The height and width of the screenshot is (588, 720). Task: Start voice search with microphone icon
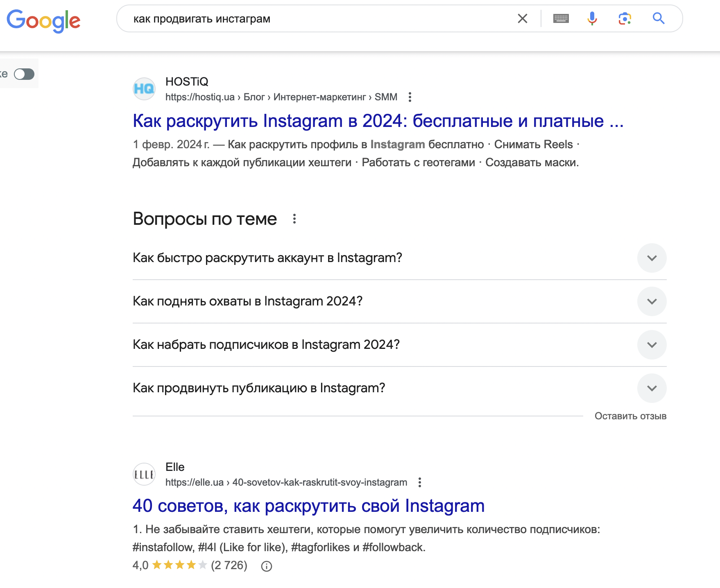[x=592, y=18]
